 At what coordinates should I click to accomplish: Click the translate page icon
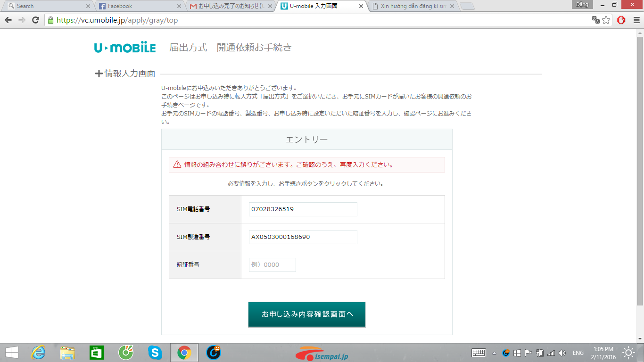[x=596, y=20]
